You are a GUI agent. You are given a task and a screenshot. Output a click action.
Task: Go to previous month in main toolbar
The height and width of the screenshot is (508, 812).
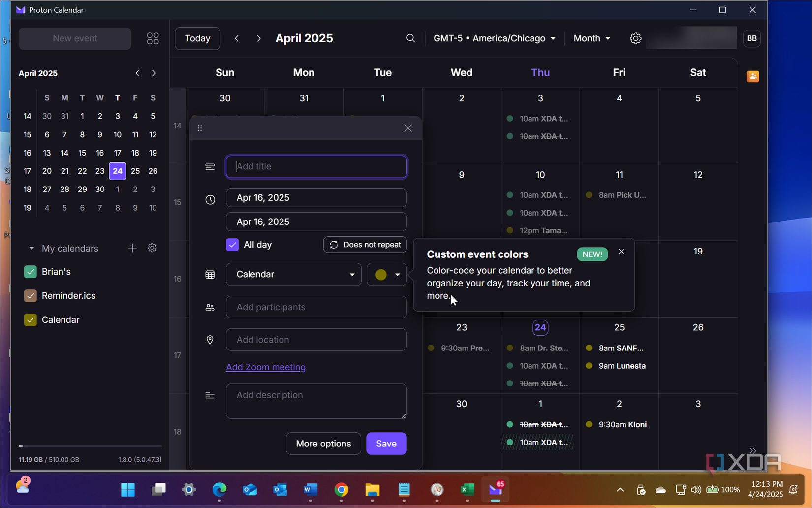(237, 38)
